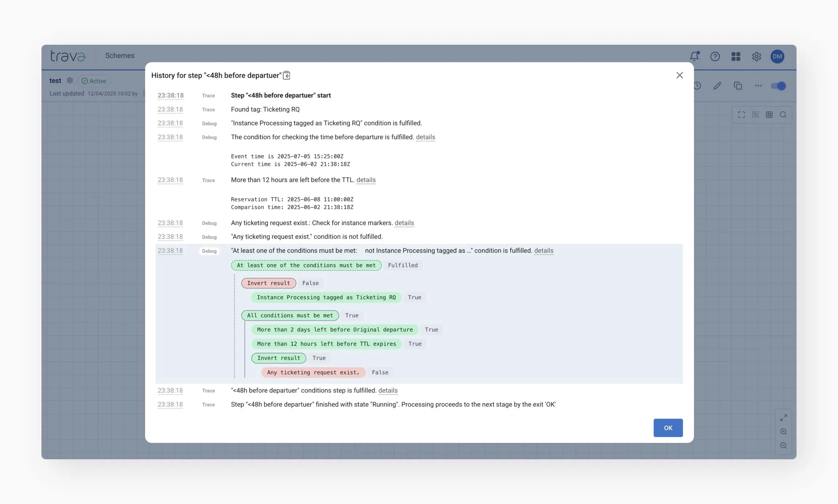The image size is (838, 504).
Task: Open the DM user avatar menu
Action: [x=777, y=56]
